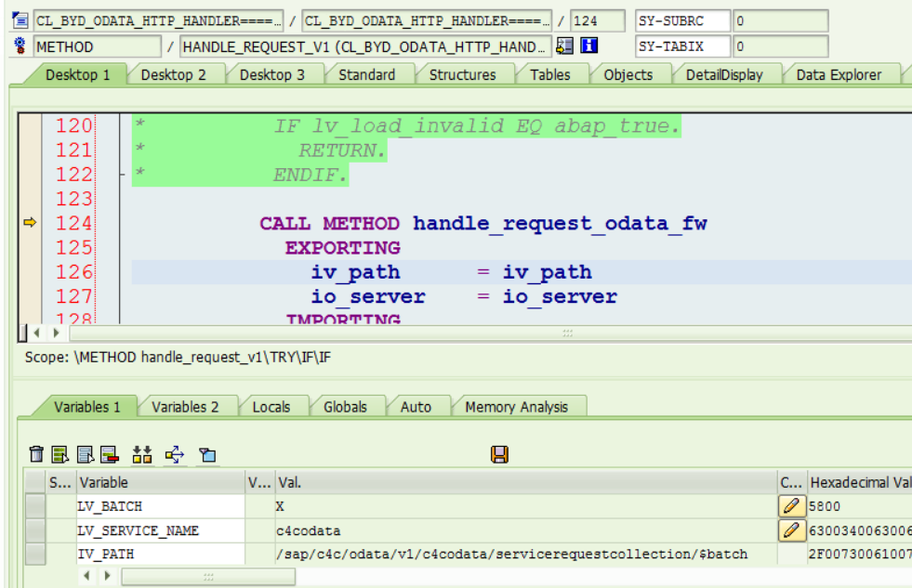The image size is (912, 588).
Task: Select the Variables 2 tab
Action: pyautogui.click(x=185, y=407)
